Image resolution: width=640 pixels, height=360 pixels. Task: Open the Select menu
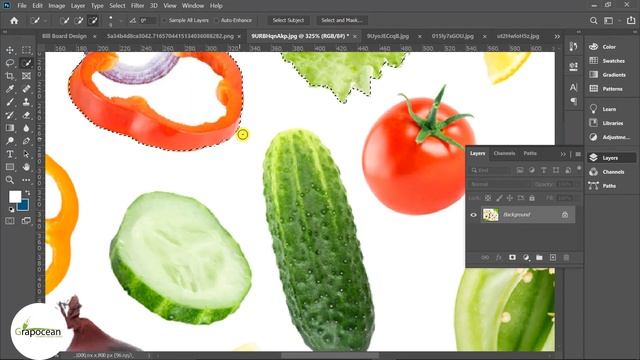click(117, 6)
